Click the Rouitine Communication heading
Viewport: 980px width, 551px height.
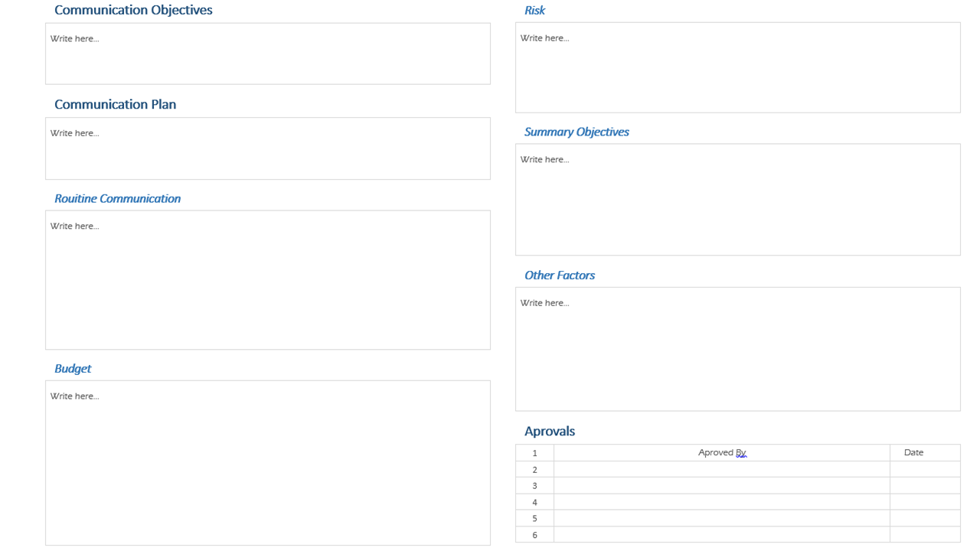point(117,198)
